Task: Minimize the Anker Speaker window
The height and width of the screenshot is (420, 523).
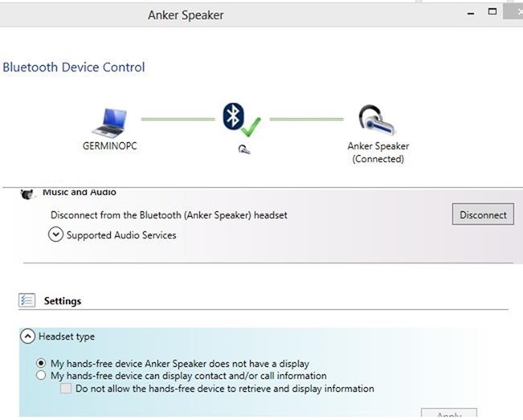Action: point(471,14)
